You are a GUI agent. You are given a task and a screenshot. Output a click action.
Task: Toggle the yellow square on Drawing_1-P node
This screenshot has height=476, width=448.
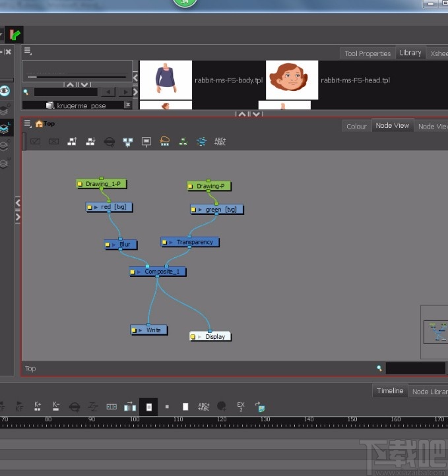coord(80,184)
